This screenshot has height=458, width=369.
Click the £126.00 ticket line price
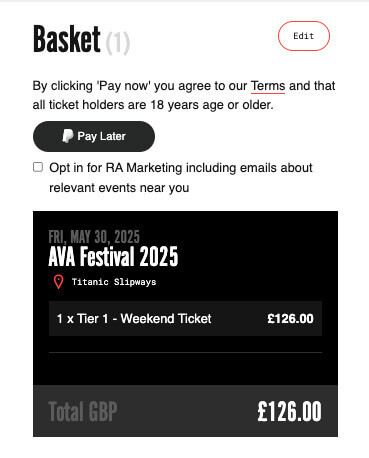pos(290,319)
